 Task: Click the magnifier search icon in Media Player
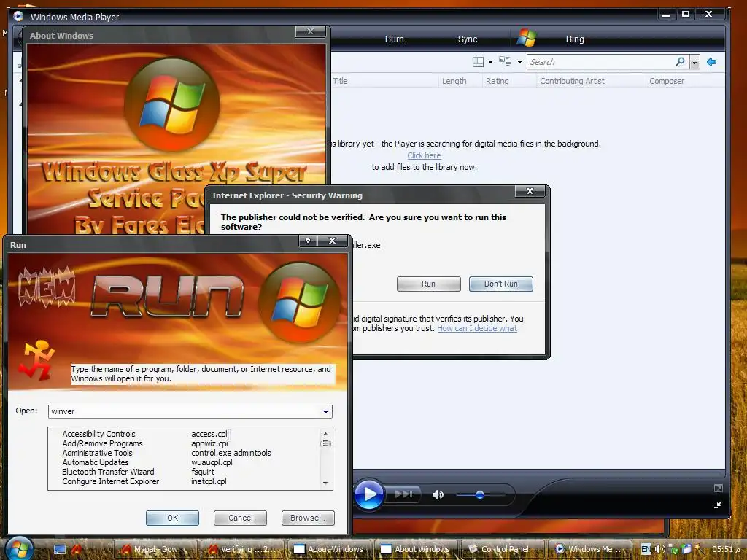click(681, 61)
